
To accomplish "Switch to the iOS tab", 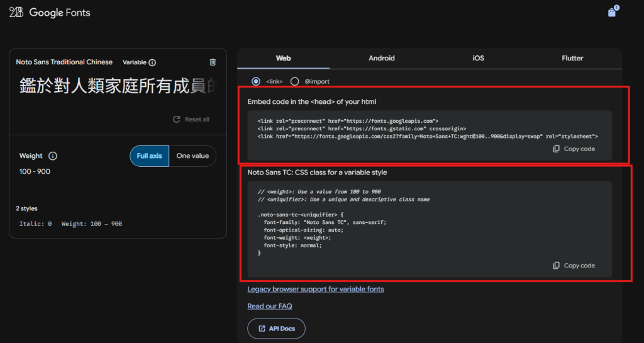I will (478, 59).
